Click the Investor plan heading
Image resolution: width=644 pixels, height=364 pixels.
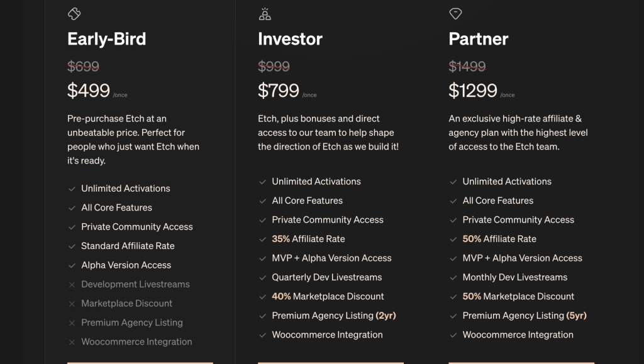290,39
